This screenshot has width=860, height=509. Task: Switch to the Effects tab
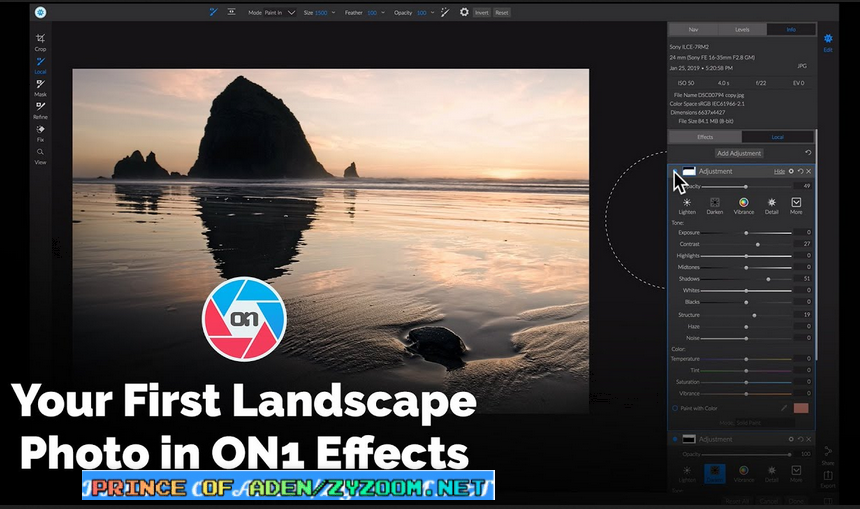pyautogui.click(x=705, y=137)
